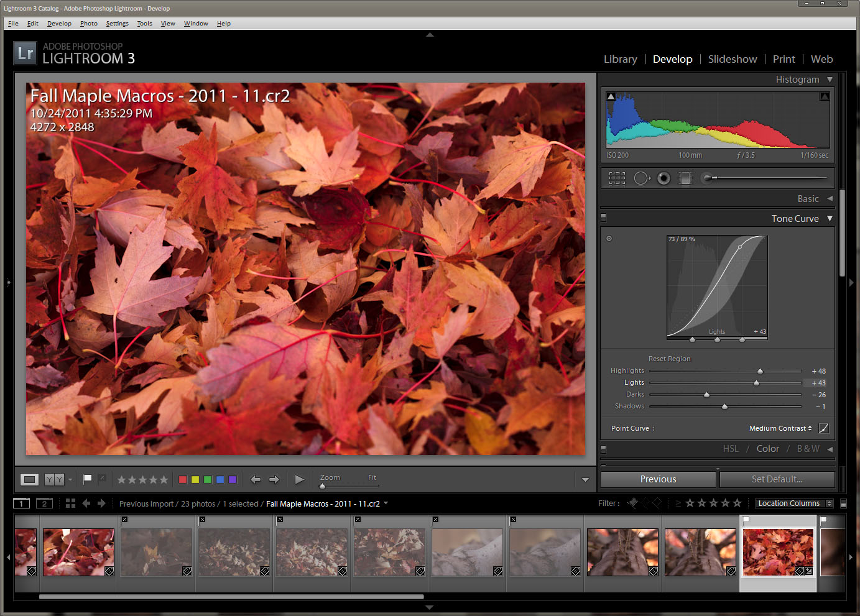Set rating to five stars in toolbar
This screenshot has width=860, height=616.
[164, 480]
